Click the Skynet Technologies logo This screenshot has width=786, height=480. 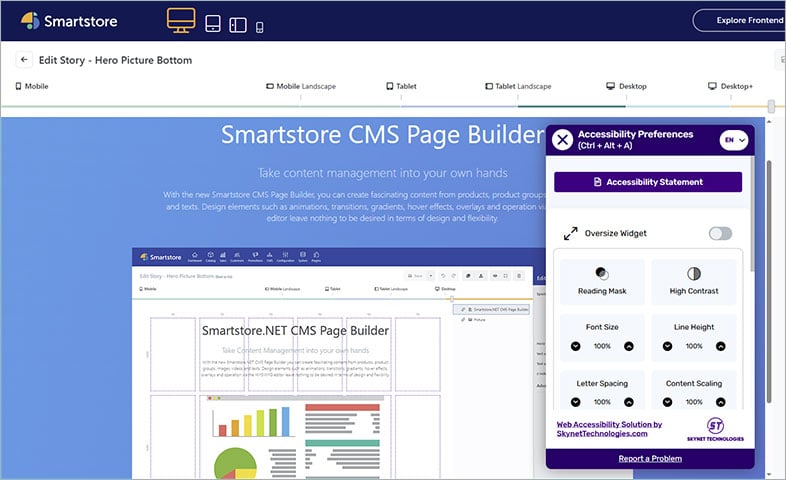click(x=714, y=428)
